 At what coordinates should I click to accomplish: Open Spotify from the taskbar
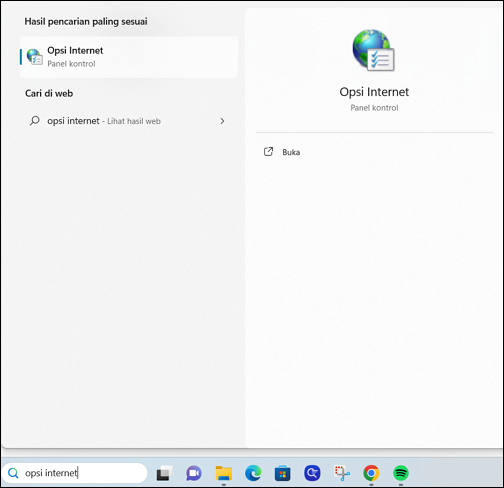click(401, 473)
